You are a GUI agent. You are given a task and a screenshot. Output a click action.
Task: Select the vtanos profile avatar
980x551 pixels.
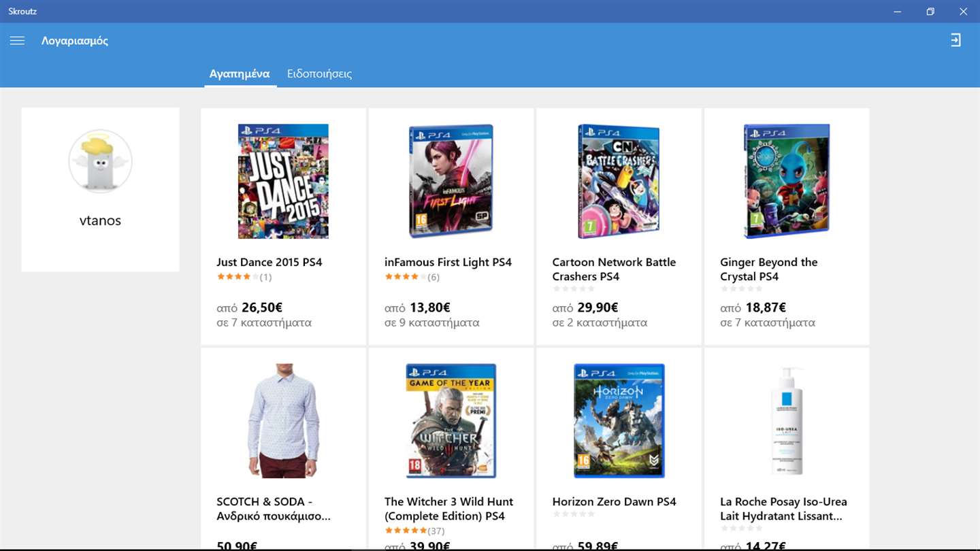(100, 162)
